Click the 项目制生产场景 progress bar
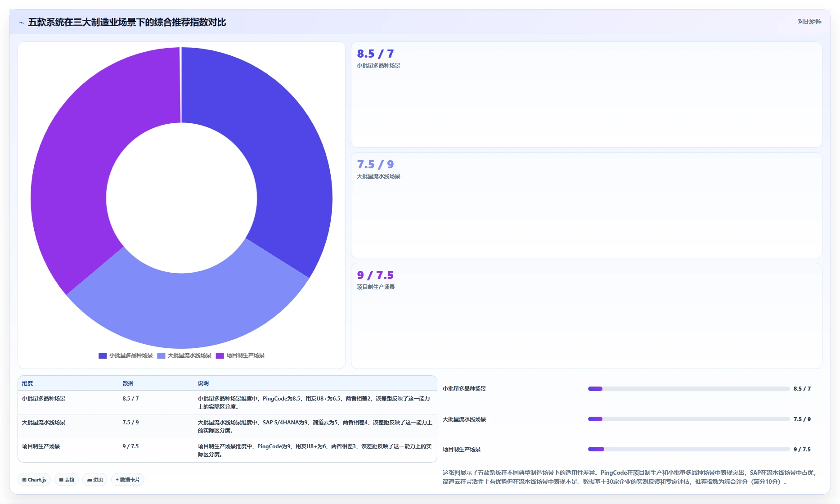 point(689,449)
